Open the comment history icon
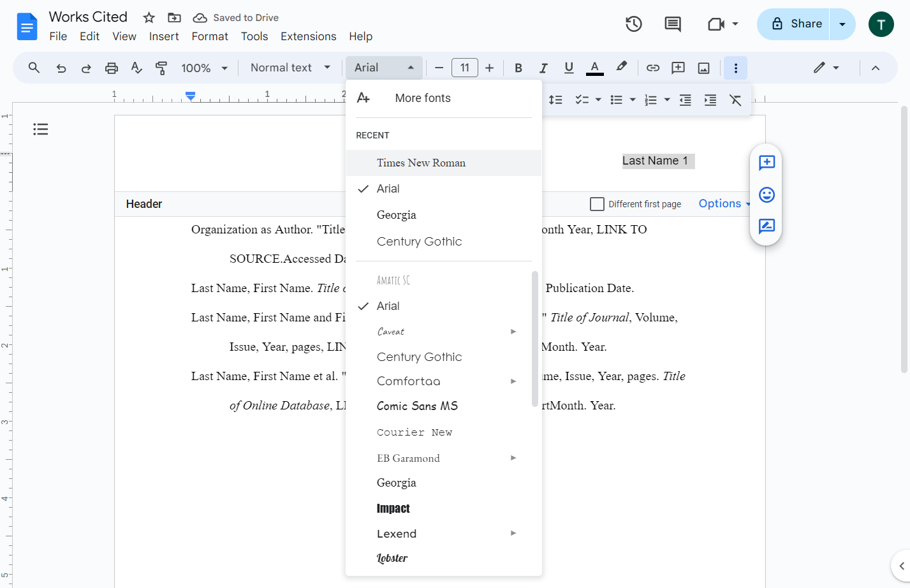The width and height of the screenshot is (910, 588). pos(673,24)
